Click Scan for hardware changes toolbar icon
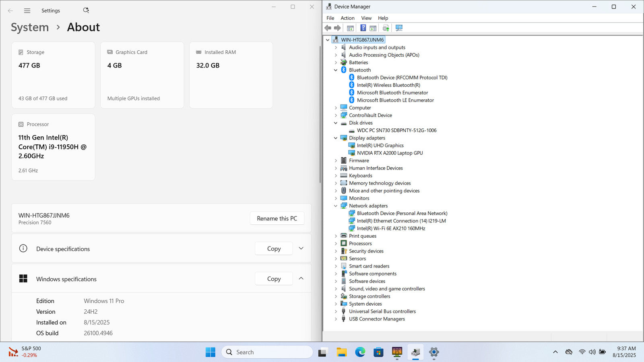The width and height of the screenshot is (644, 362). point(399,28)
